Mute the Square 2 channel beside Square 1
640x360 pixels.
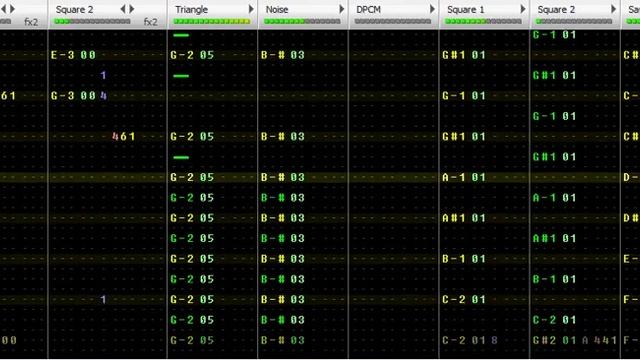click(x=556, y=9)
